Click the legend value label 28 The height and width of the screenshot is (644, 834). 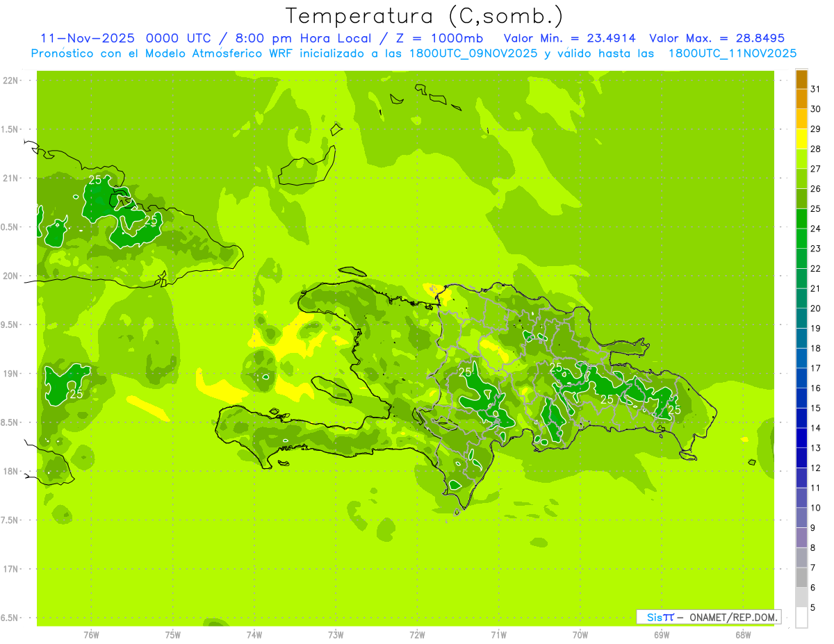[x=815, y=149]
